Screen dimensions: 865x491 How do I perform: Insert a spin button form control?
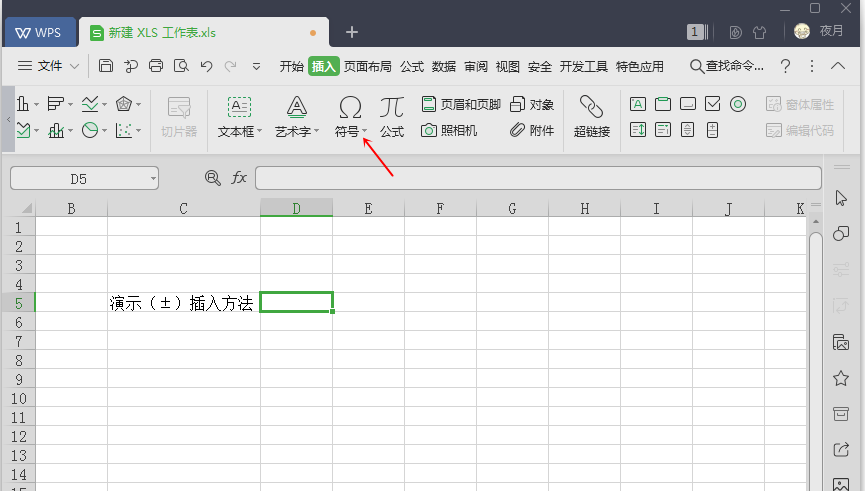[712, 130]
